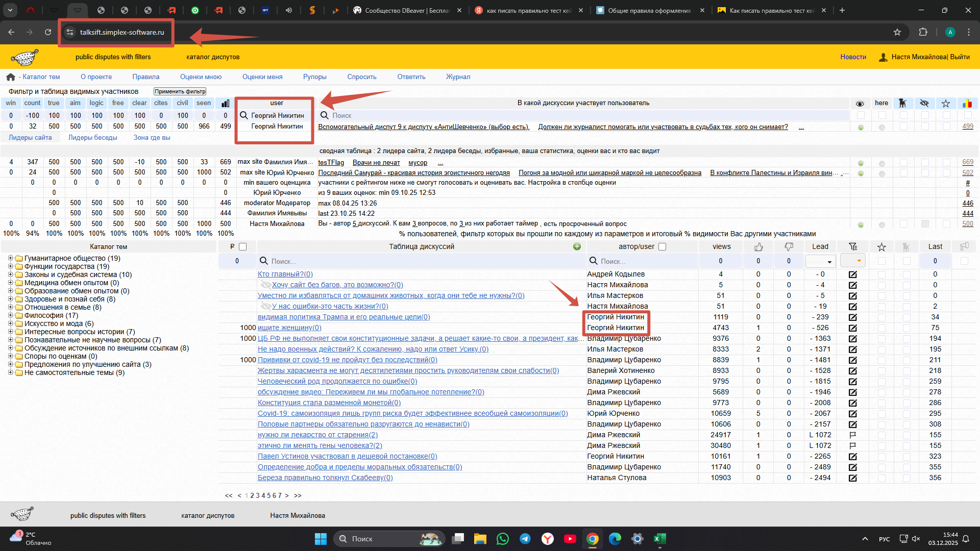Open edit icon for Кто главный row
Image resolution: width=980 pixels, height=551 pixels.
pos(853,274)
